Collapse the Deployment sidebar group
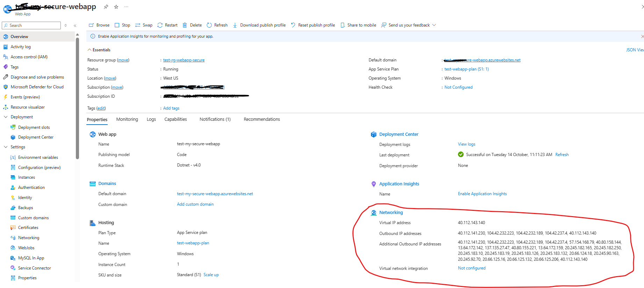Image resolution: width=644 pixels, height=288 pixels. coord(6,117)
